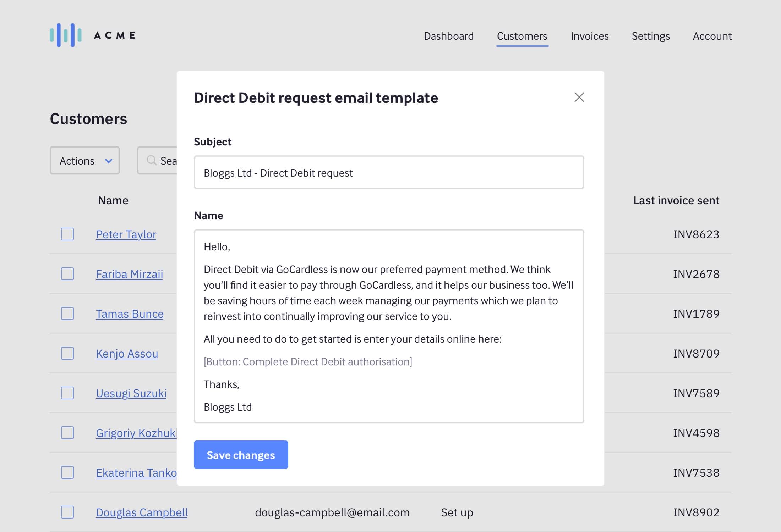Check the box for Douglas Campbell

point(67,512)
